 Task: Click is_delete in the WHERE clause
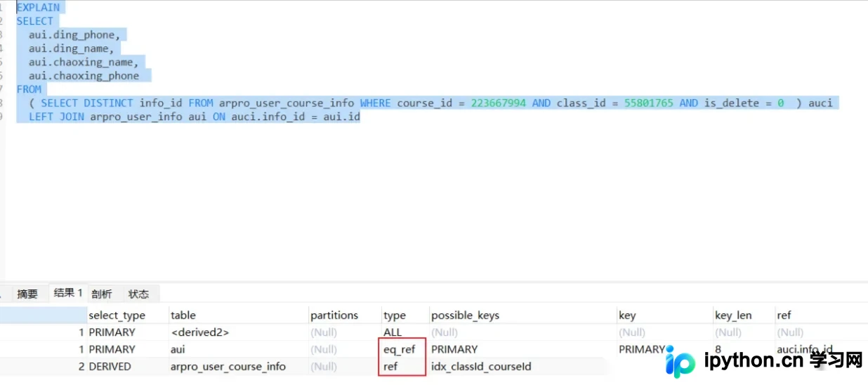tap(732, 103)
